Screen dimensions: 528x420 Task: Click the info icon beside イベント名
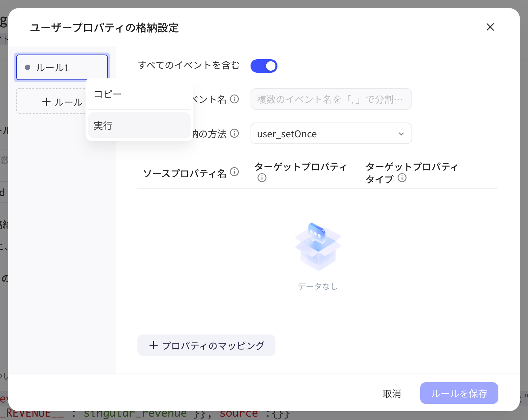click(x=234, y=99)
